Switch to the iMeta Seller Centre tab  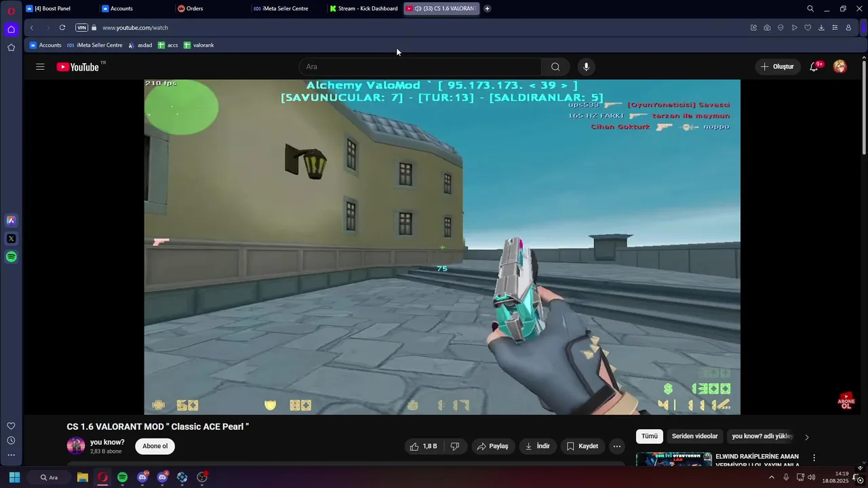[288, 9]
